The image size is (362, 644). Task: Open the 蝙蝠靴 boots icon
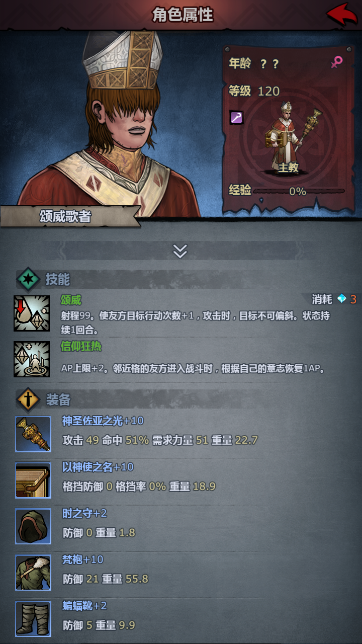33,619
